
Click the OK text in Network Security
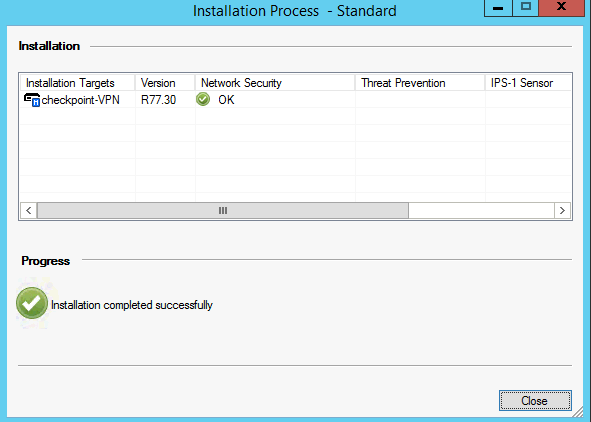click(x=226, y=100)
